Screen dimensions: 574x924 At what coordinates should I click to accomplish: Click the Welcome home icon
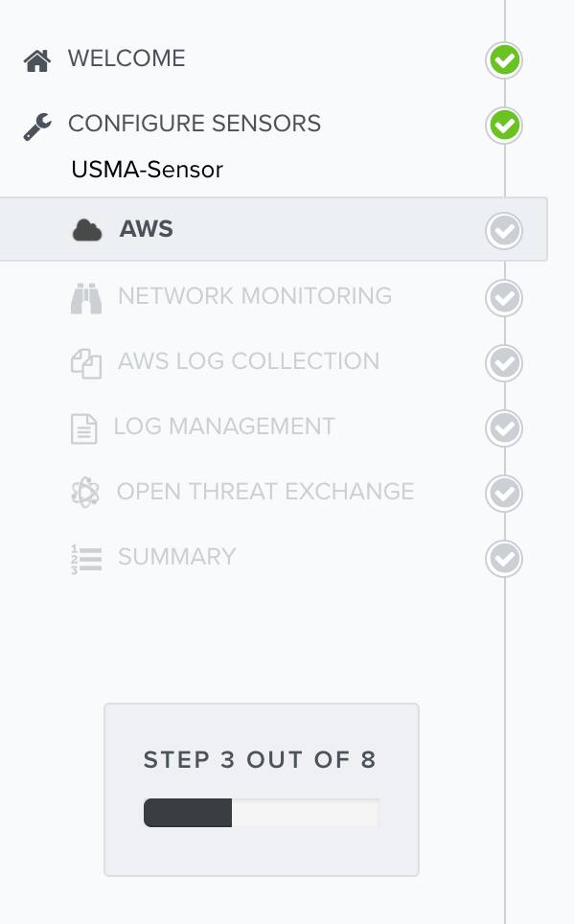[37, 60]
